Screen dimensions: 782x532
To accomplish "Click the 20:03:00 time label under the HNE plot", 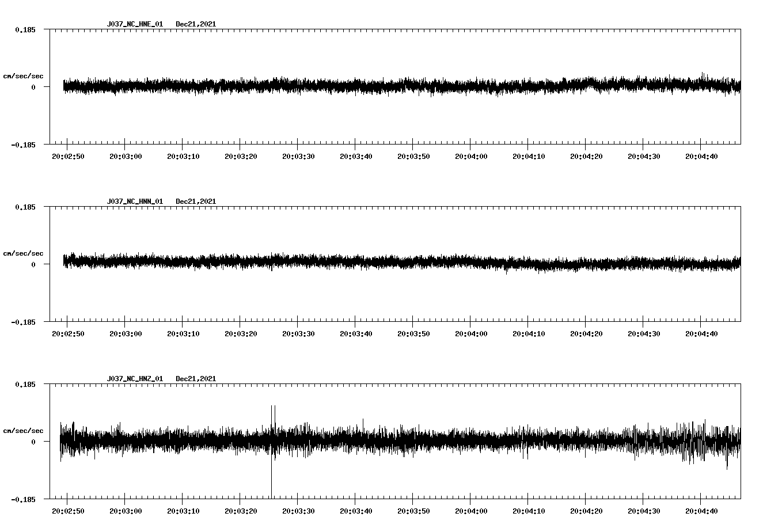I will (126, 157).
